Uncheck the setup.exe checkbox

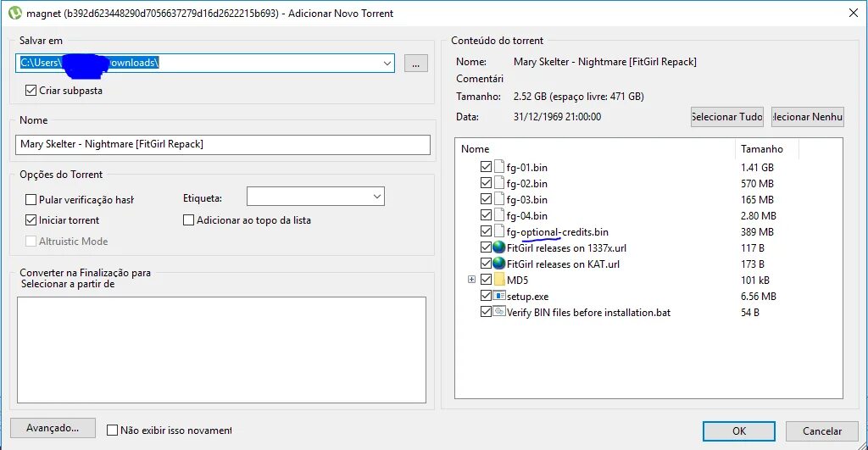tap(486, 296)
